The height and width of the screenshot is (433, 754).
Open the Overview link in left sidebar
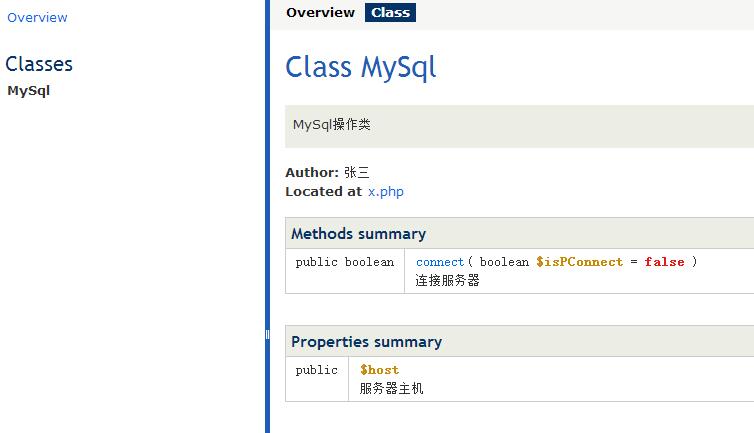click(x=37, y=17)
